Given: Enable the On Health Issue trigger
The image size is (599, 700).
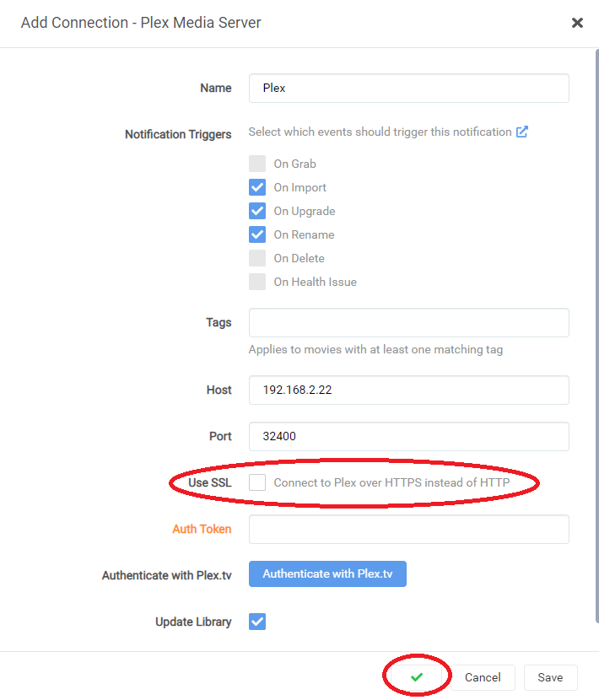Looking at the screenshot, I should (257, 282).
